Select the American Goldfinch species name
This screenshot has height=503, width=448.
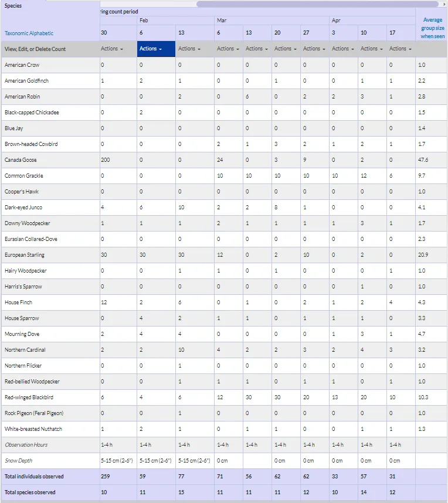click(26, 81)
